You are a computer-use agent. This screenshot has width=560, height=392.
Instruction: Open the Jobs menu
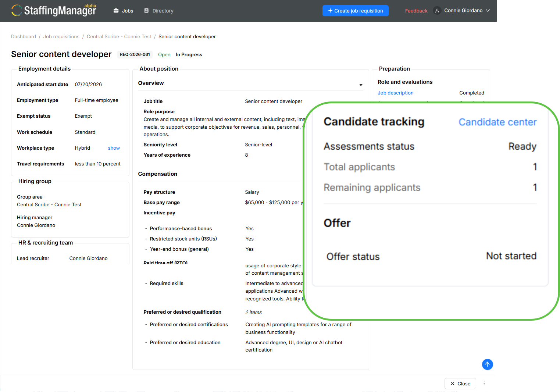pos(123,11)
